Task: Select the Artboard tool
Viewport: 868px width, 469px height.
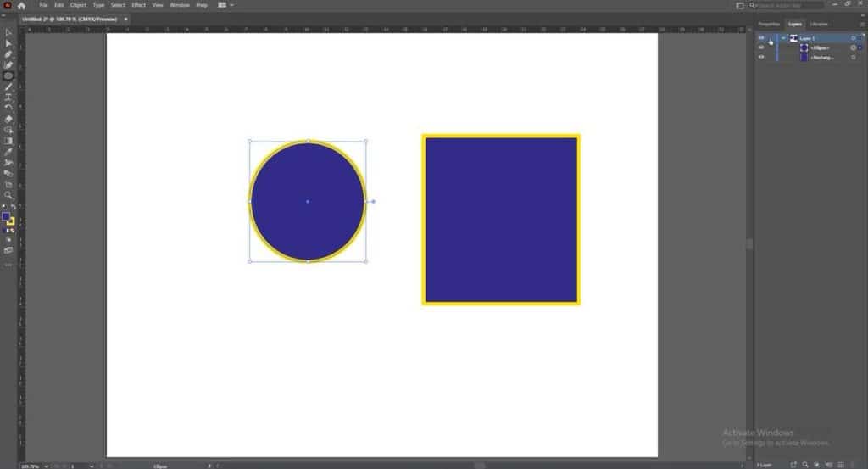Action: click(x=8, y=184)
